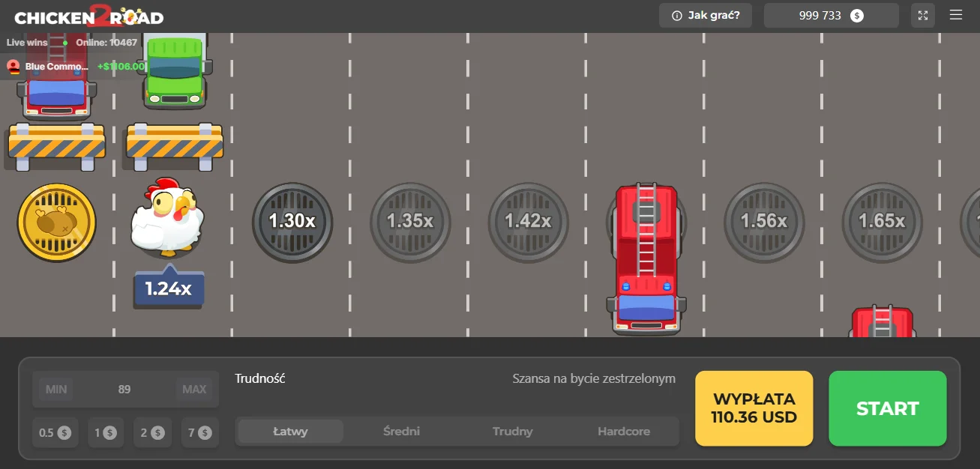
Task: Click the gold roasted chicken coin
Action: pos(57,223)
